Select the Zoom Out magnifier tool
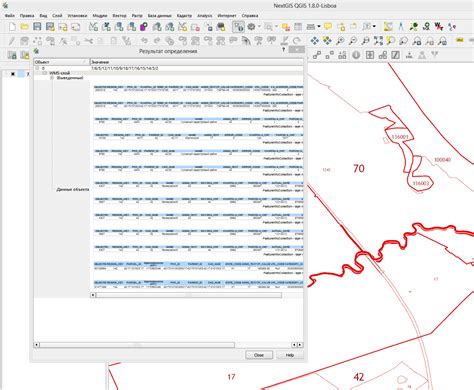This screenshot has width=474, height=390. [x=353, y=41]
